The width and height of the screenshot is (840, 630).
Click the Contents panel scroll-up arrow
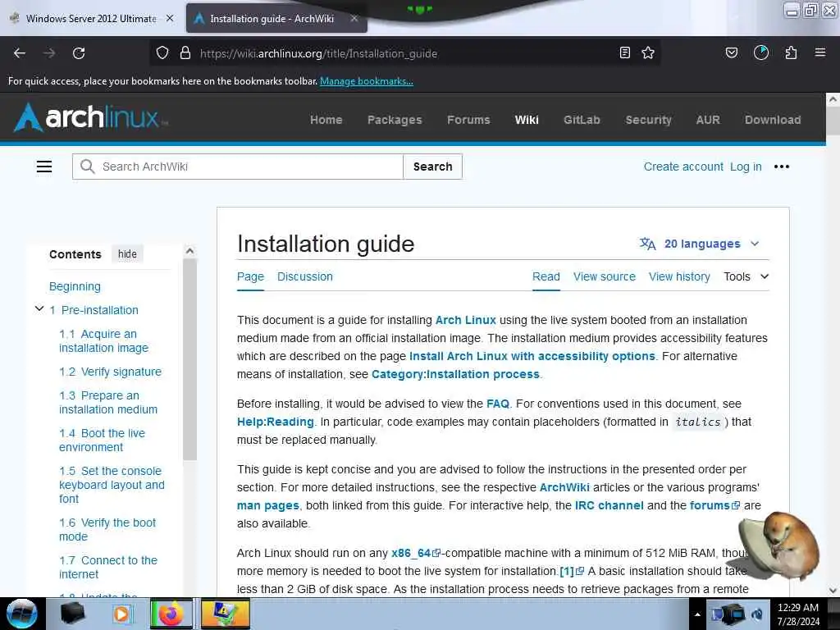[x=189, y=251]
